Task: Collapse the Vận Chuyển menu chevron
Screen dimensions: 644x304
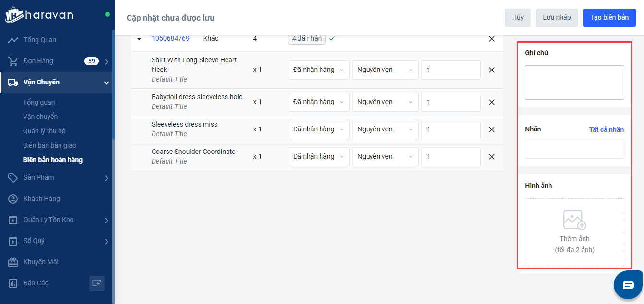Action: [106, 82]
